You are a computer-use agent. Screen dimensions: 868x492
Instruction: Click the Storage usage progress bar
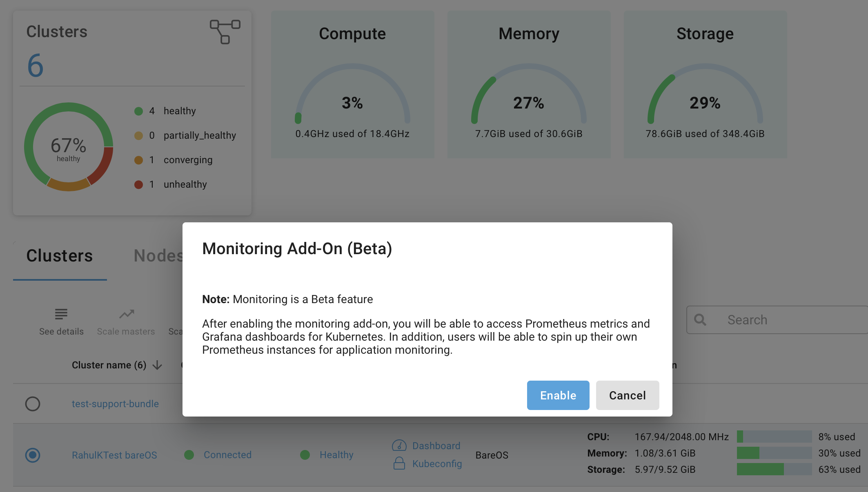pos(774,470)
